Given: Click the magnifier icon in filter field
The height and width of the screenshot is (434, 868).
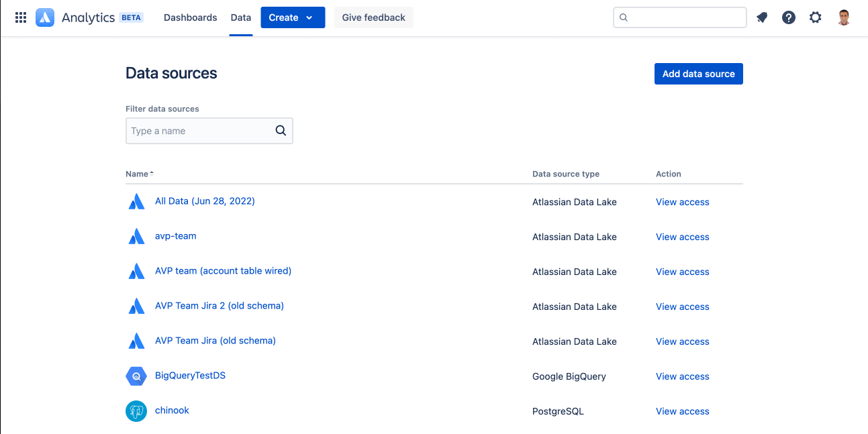Looking at the screenshot, I should (281, 131).
